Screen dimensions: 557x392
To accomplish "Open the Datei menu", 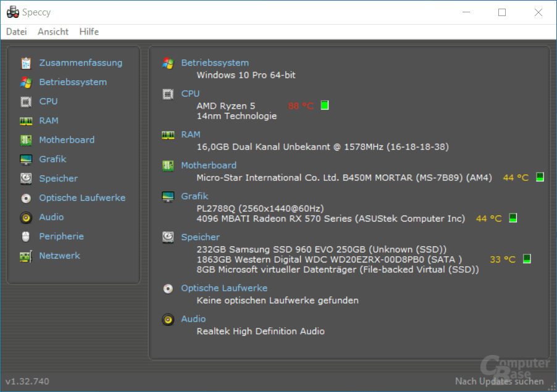I will coord(16,31).
